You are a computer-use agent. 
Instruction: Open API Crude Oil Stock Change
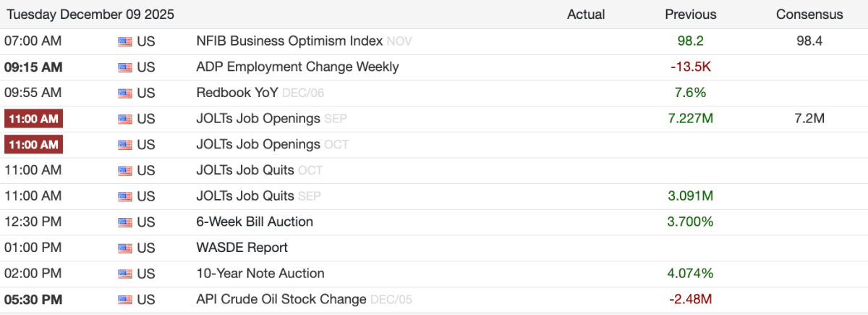(x=281, y=299)
